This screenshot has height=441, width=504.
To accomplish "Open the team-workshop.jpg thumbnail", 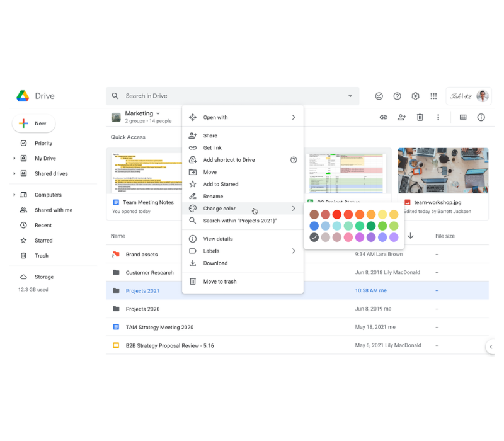I will tap(443, 171).
